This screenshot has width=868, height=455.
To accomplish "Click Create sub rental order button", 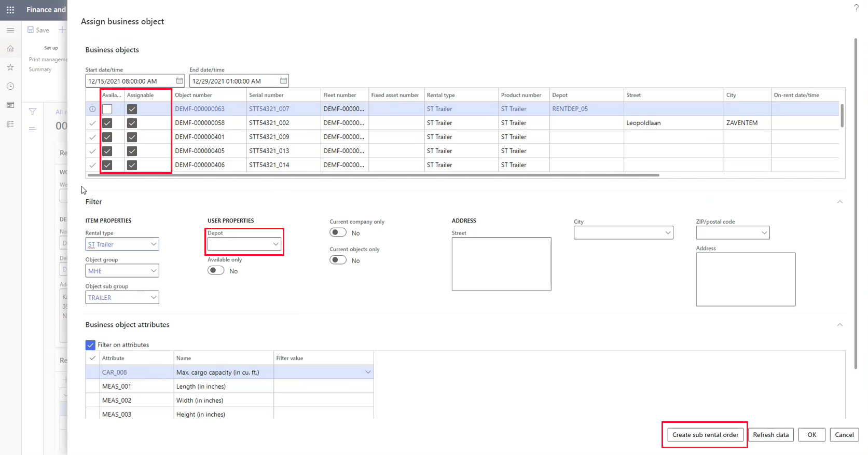I will [x=705, y=435].
